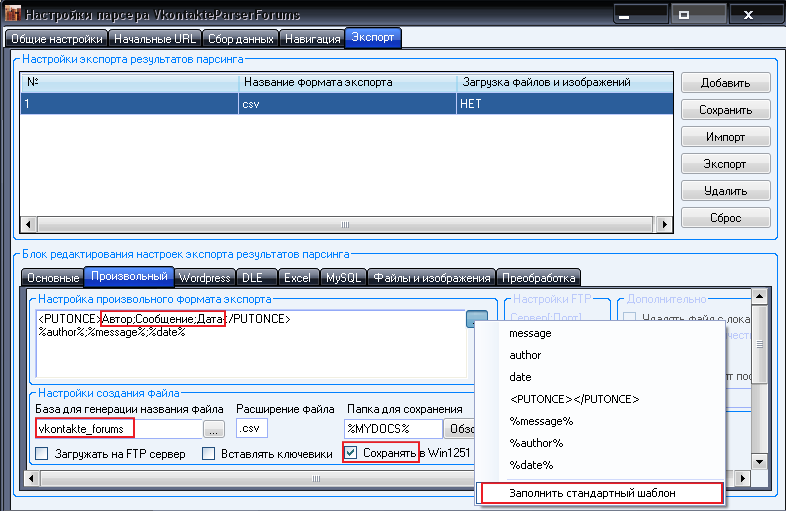Click the file name base field vkontakte_forums
This screenshot has height=511, width=786.
(119, 429)
